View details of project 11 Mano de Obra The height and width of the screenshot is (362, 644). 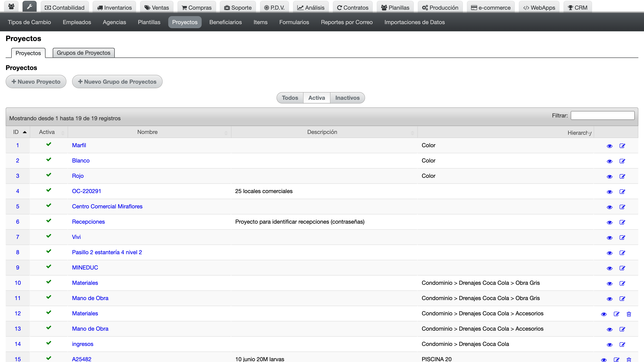pos(610,299)
